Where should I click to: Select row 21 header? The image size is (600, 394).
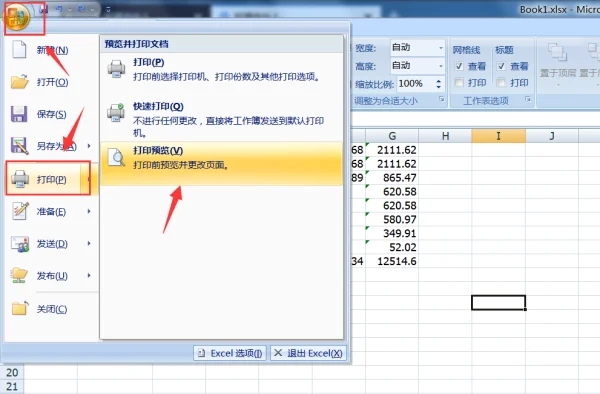[12, 386]
